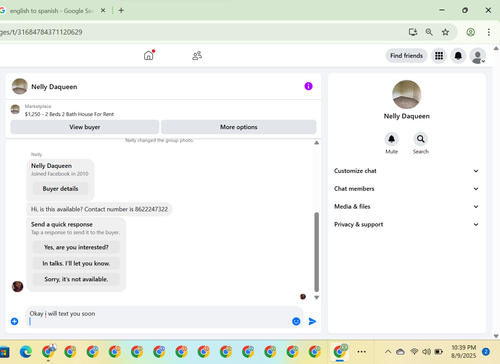Click the chat vertical scrollbar thumb

317,252
